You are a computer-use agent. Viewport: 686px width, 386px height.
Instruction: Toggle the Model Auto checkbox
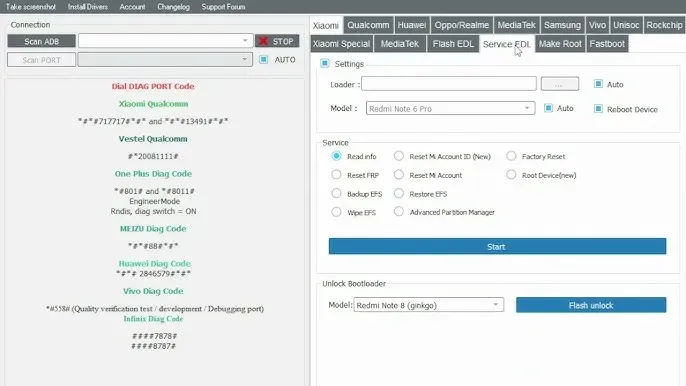pyautogui.click(x=548, y=108)
